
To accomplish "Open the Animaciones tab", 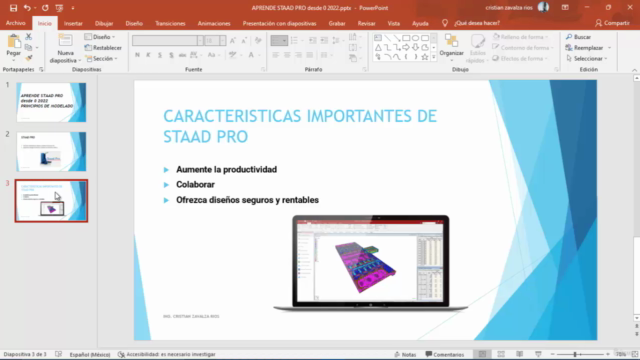I will tap(214, 23).
